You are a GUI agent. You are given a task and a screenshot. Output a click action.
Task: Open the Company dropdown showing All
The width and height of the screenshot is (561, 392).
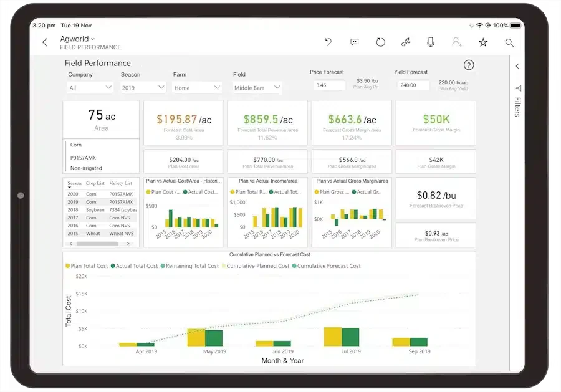pyautogui.click(x=90, y=88)
